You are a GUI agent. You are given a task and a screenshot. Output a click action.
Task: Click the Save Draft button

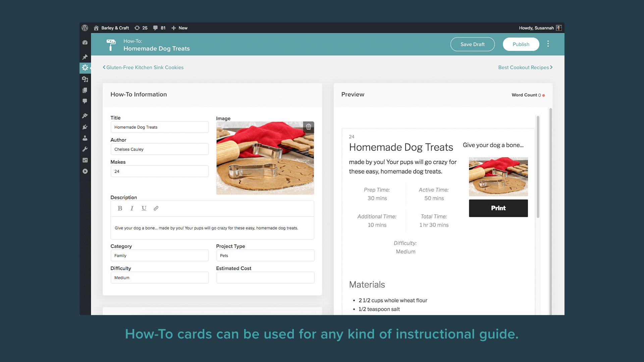473,44
